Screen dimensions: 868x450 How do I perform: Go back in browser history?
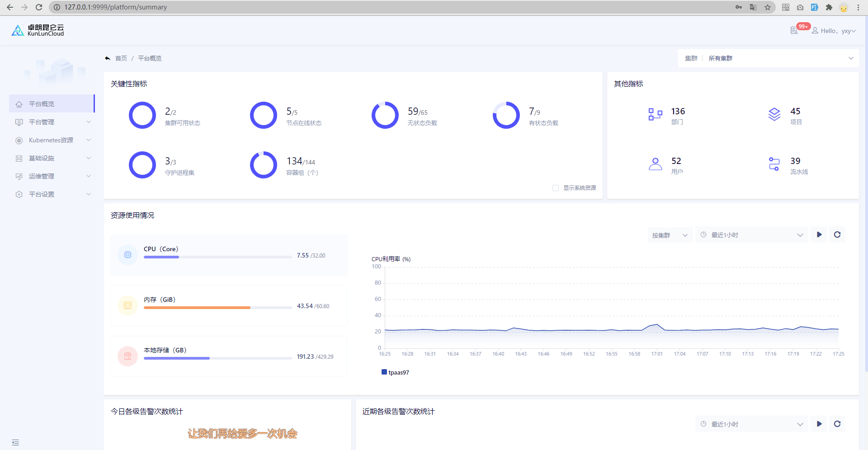pos(10,7)
